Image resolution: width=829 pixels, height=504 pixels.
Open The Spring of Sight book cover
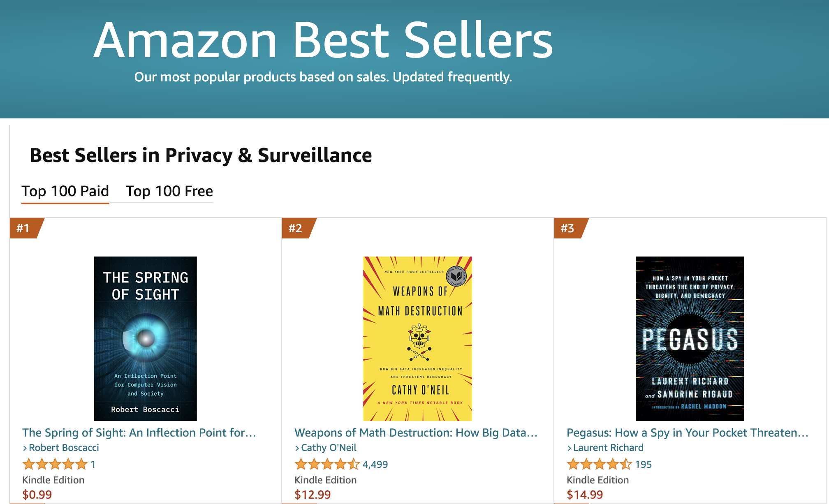[x=145, y=338]
